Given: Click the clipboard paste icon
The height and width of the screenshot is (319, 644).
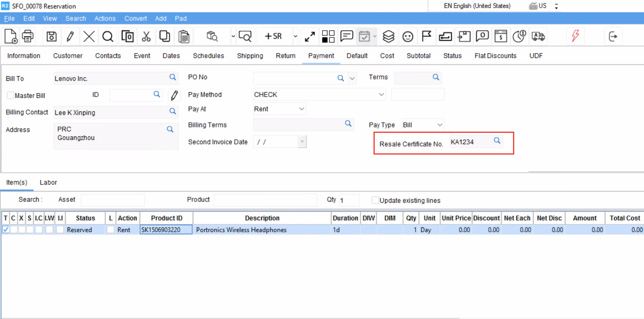Looking at the screenshot, I should pyautogui.click(x=184, y=37).
